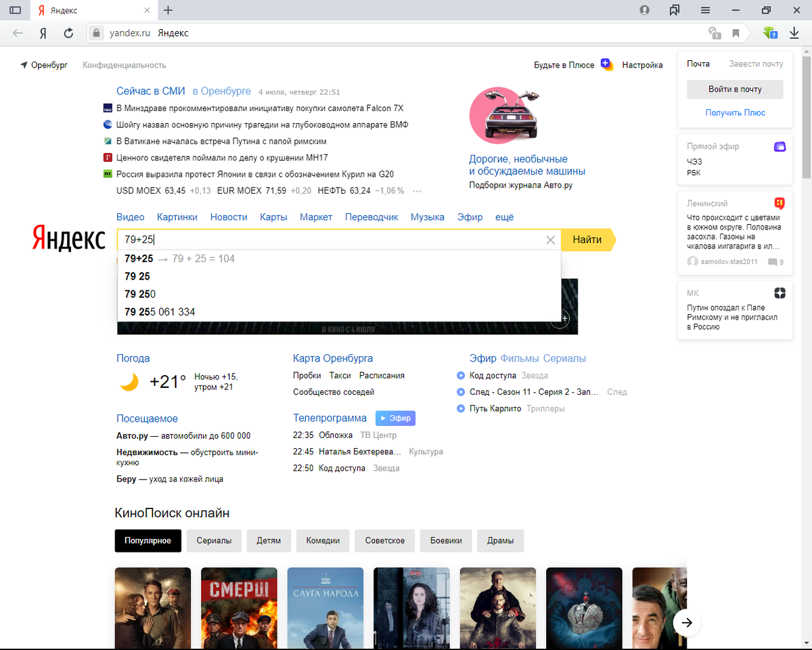Select suggestion 79 250
This screenshot has width=812, height=650.
[339, 294]
